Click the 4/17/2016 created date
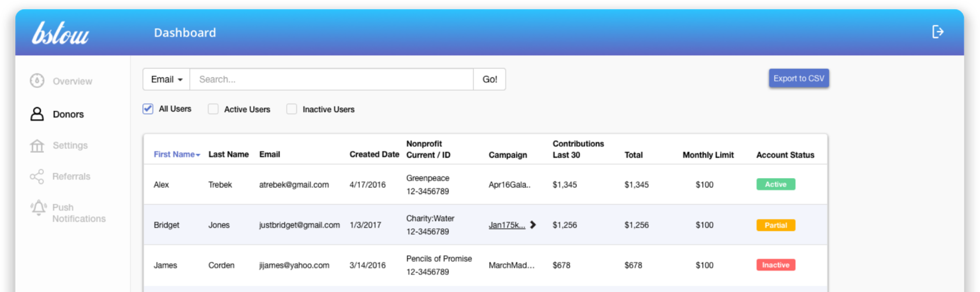Image resolution: width=980 pixels, height=292 pixels. 367,185
